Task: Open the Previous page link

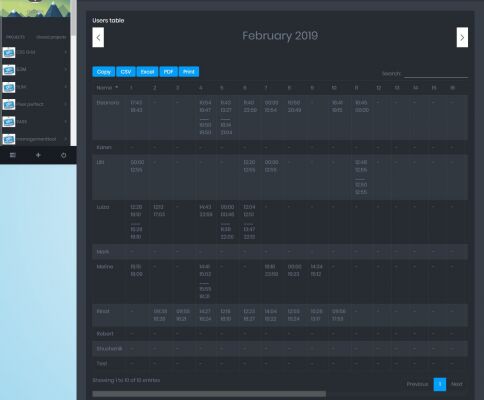Action: [x=417, y=384]
